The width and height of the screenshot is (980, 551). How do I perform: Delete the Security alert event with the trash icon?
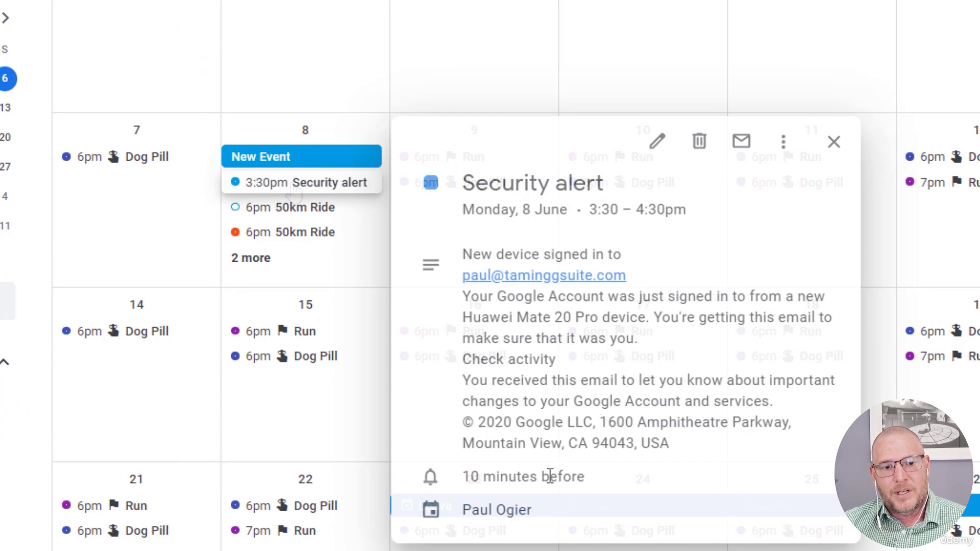[699, 141]
